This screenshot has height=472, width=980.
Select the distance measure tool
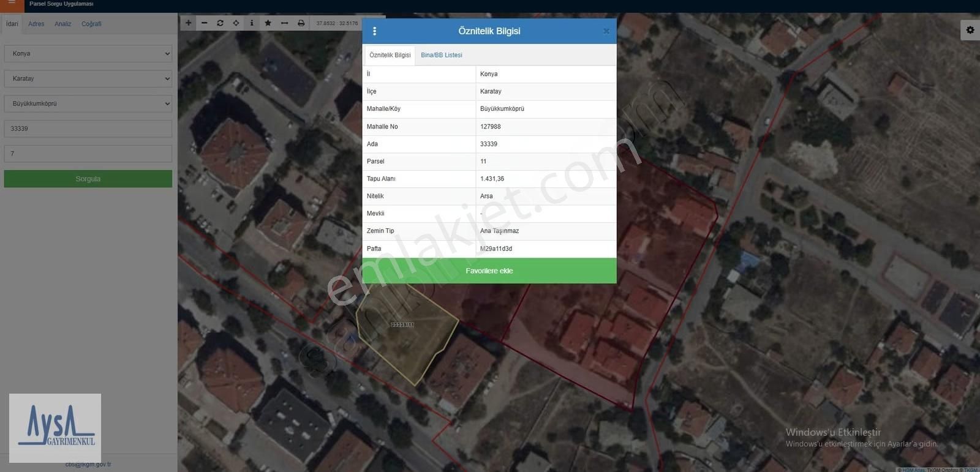tap(284, 23)
